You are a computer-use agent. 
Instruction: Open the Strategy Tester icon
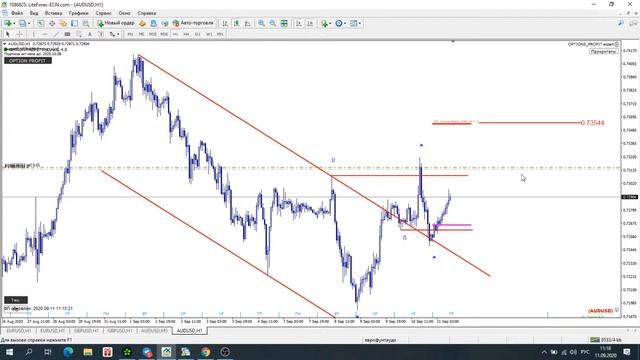tap(85, 23)
